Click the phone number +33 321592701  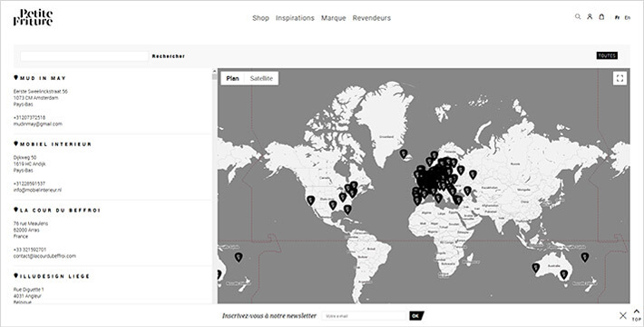tap(30, 249)
